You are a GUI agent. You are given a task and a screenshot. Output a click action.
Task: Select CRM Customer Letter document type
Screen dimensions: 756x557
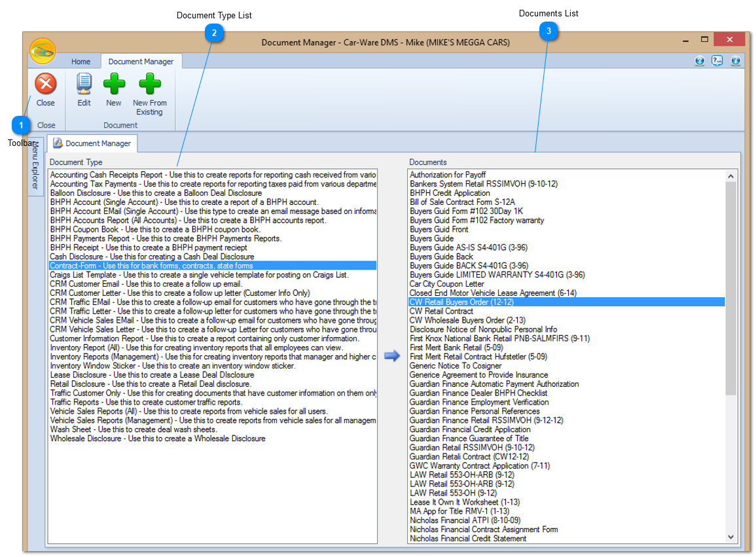tap(213, 293)
